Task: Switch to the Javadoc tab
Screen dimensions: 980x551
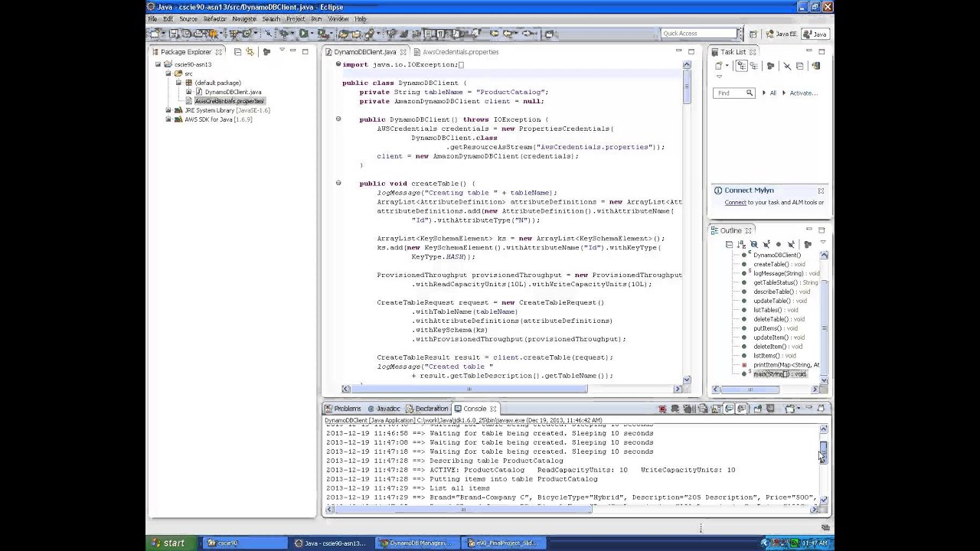Action: (384, 409)
